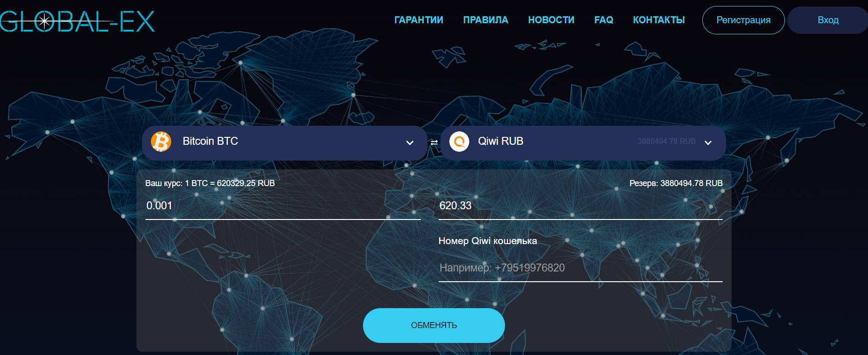Open the FAQ menu item
The height and width of the screenshot is (355, 868).
(x=603, y=20)
